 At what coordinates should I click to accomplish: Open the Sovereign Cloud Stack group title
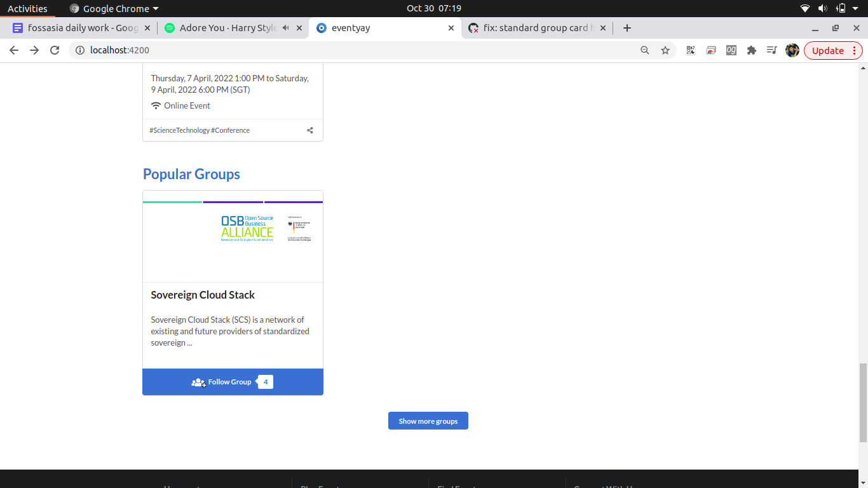click(203, 295)
